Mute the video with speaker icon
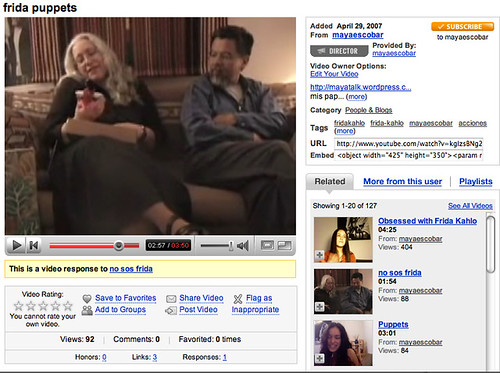Screen dimensions: 500x373 [243, 246]
